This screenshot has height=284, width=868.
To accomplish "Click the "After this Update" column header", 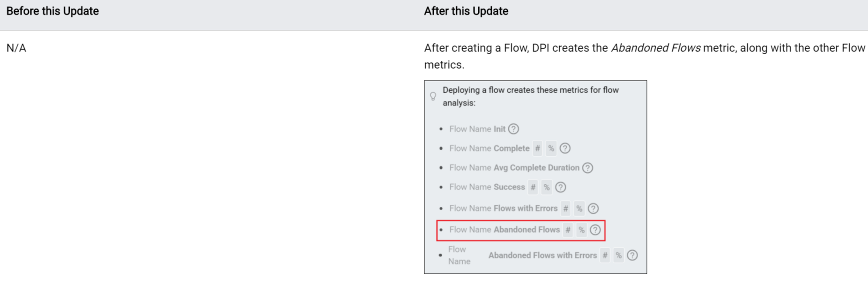I will [x=466, y=11].
